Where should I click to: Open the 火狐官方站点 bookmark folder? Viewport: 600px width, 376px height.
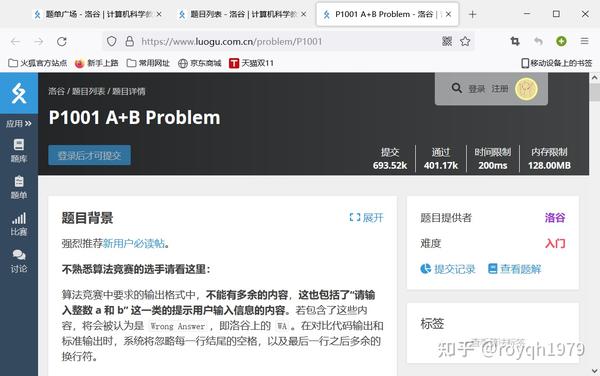[38, 63]
